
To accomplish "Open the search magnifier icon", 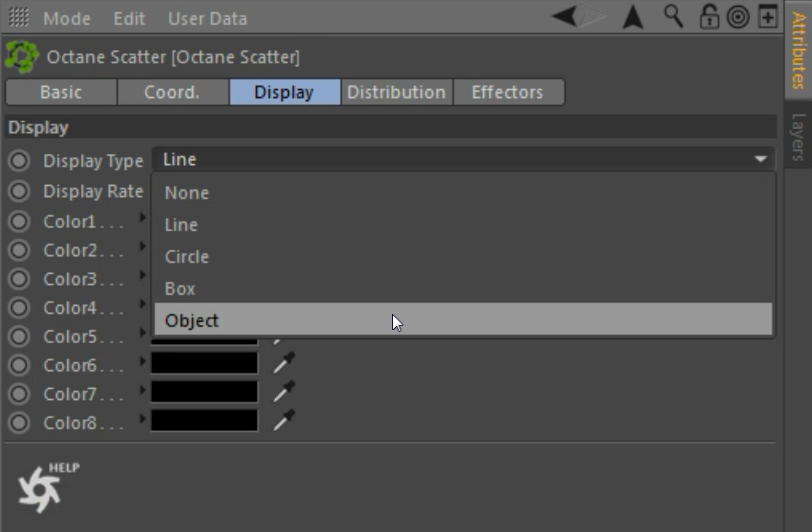I will 673,17.
